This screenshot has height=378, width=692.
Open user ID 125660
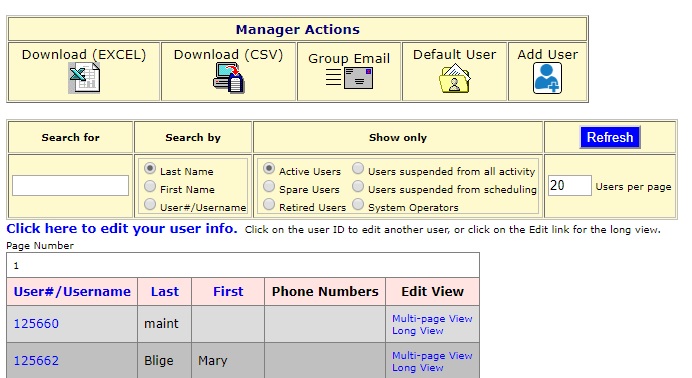[36, 324]
